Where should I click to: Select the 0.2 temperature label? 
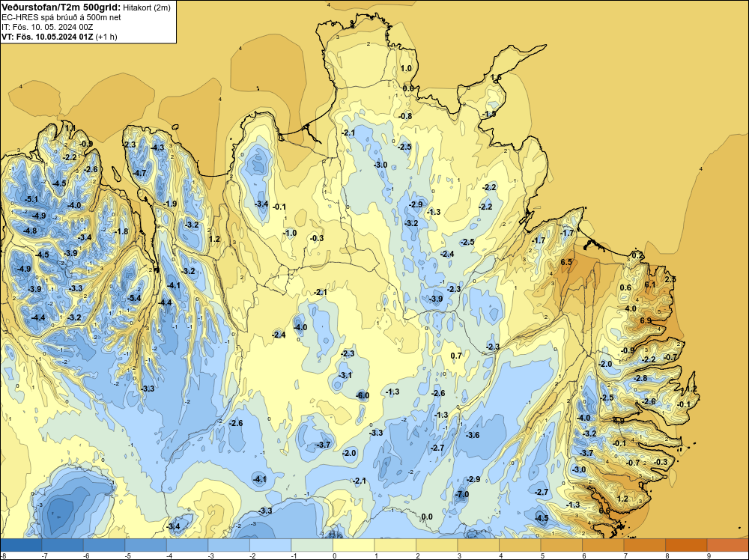637,255
